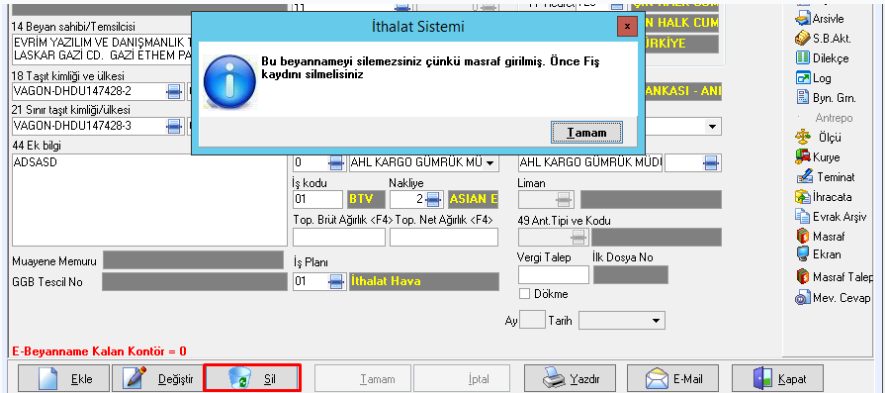Toggle the Dökme checkbox

pyautogui.click(x=524, y=294)
